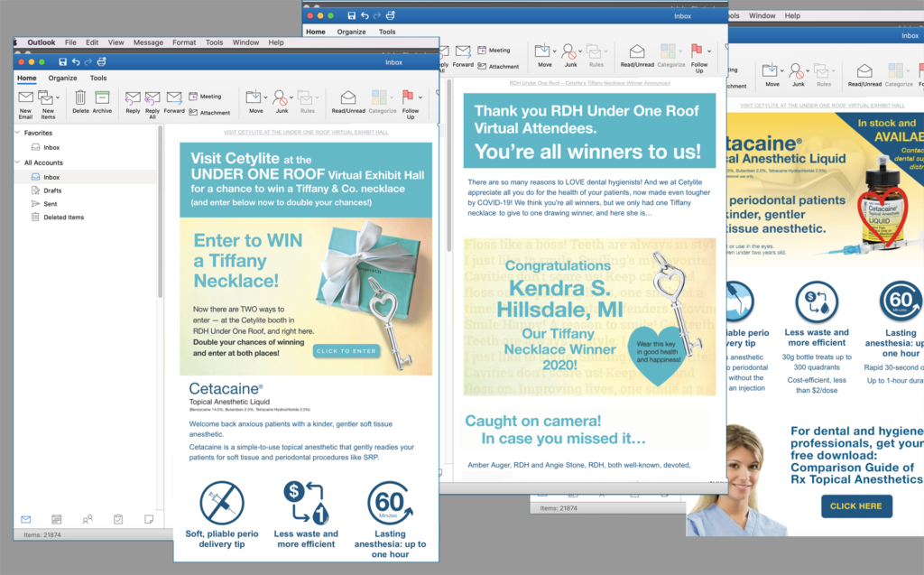Click the undo arrow in front window title bar

[x=76, y=61]
